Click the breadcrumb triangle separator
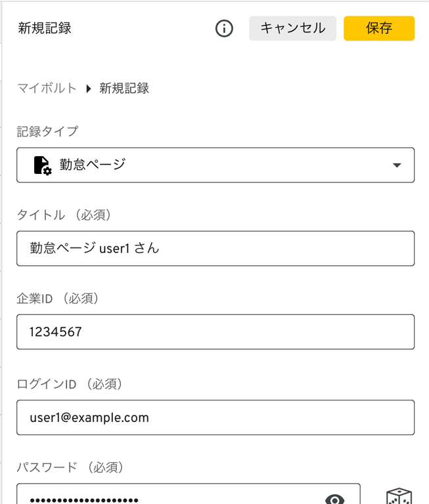The image size is (429, 504). (89, 89)
